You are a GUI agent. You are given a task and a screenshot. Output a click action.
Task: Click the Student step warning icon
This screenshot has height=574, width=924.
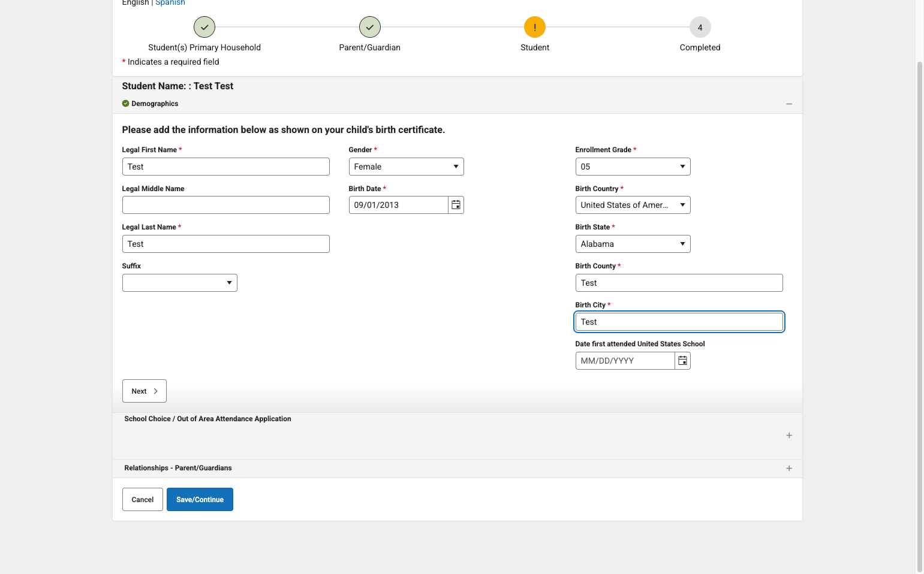click(x=535, y=27)
